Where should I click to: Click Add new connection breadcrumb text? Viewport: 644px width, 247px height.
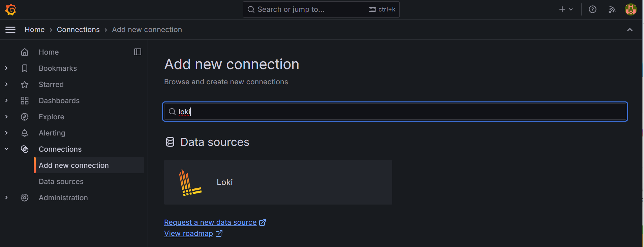[x=147, y=30]
